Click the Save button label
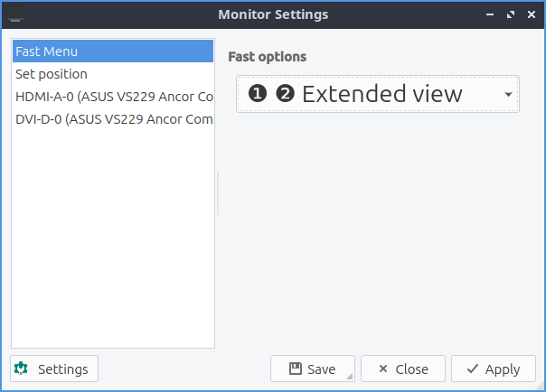546x392 pixels. coord(321,369)
